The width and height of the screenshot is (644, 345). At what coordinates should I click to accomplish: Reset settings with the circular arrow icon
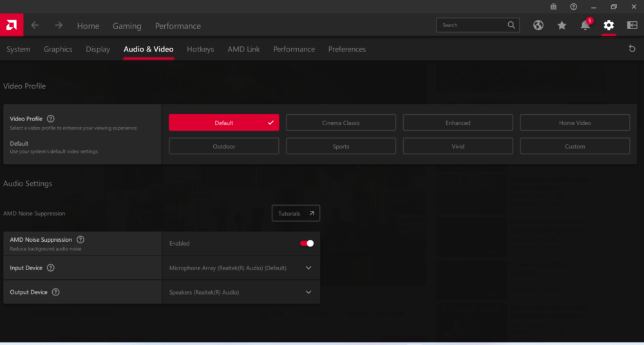pyautogui.click(x=632, y=49)
